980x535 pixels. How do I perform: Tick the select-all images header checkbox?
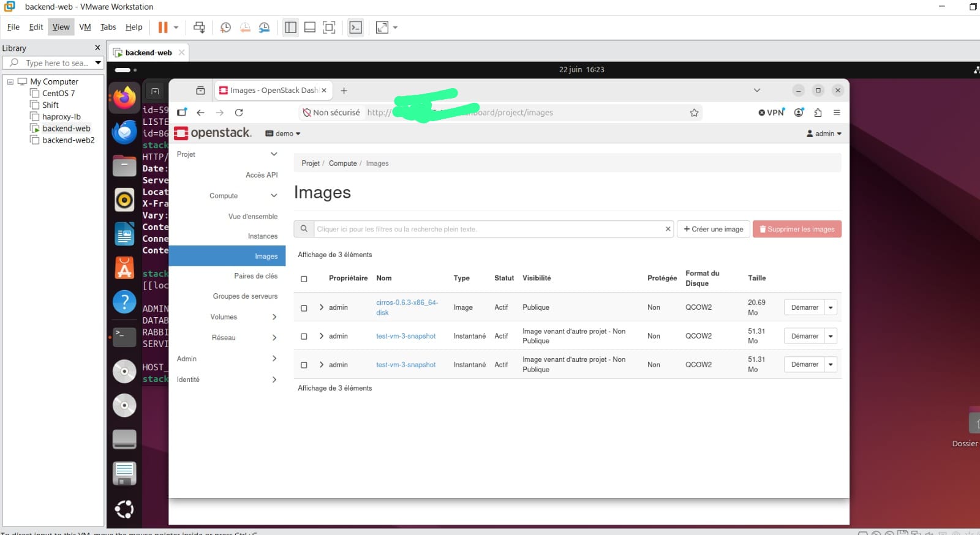(304, 279)
